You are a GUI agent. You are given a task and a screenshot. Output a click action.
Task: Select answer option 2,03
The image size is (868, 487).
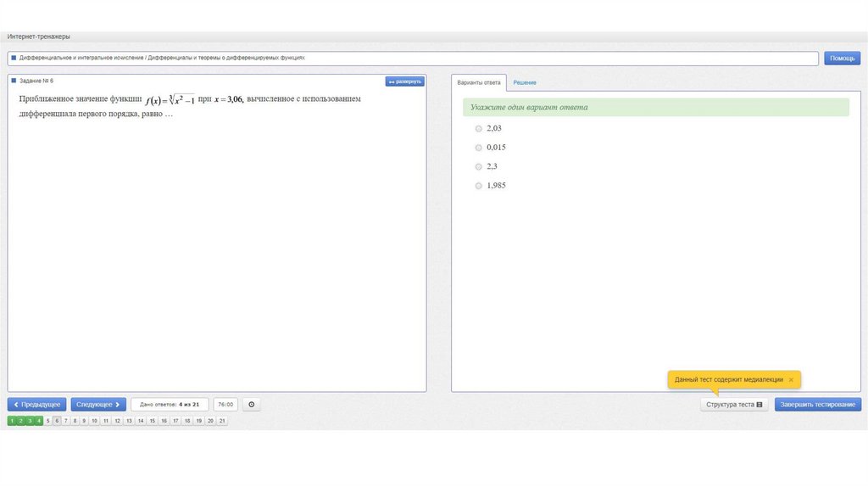coord(478,128)
